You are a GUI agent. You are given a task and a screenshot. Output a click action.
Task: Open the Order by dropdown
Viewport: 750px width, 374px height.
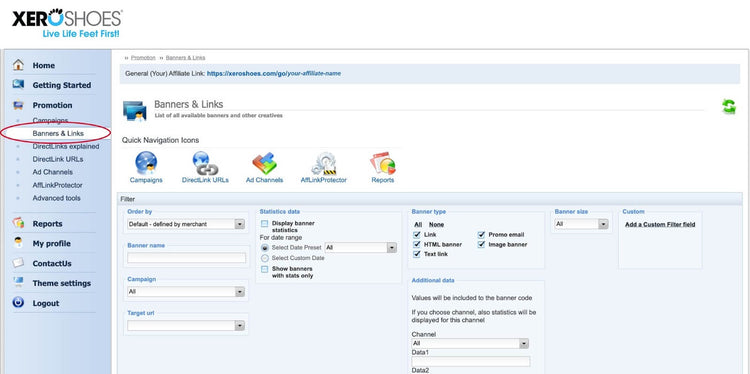point(186,224)
